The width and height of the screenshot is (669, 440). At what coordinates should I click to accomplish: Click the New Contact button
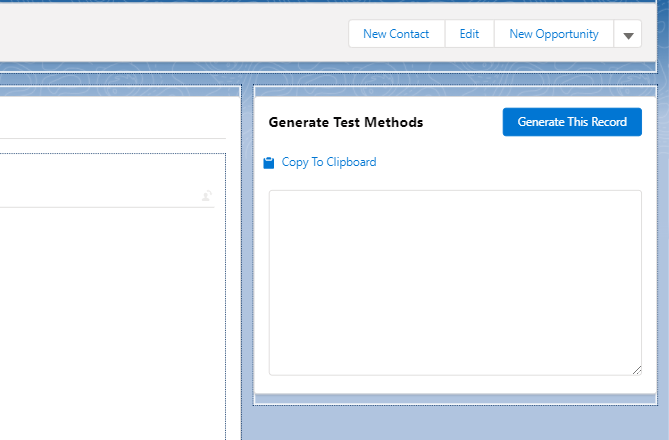(396, 34)
